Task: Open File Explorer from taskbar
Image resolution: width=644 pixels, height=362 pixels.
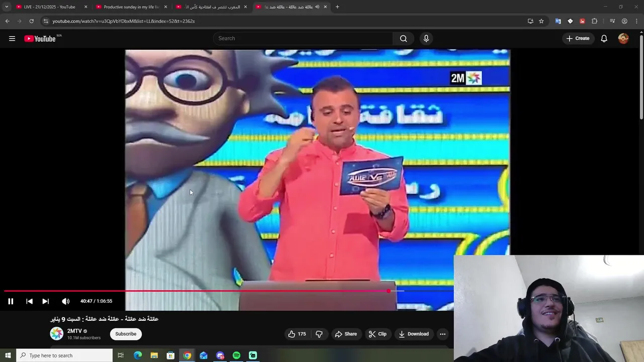Action: [x=154, y=355]
